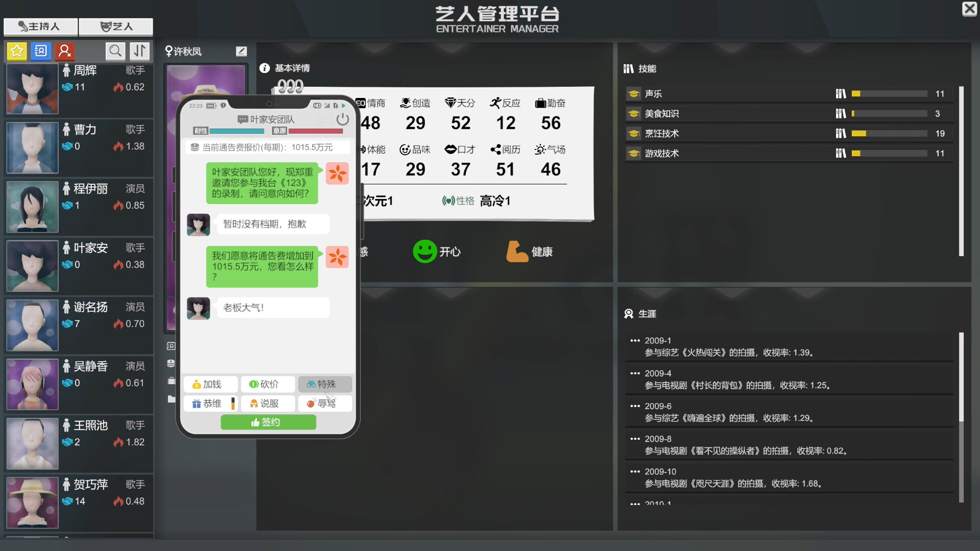Viewport: 980px width, 551px height.
Task: Click the 说服 persuade helmet button
Action: click(267, 404)
